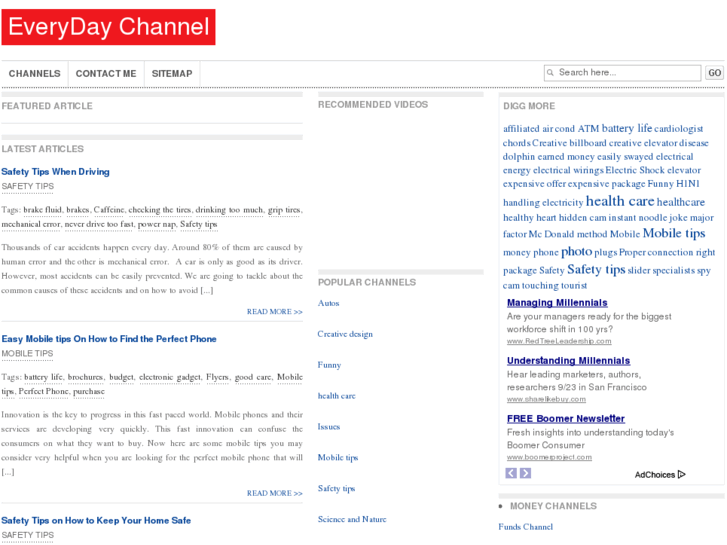Click the EveryDay Channel logo banner

pos(108,27)
